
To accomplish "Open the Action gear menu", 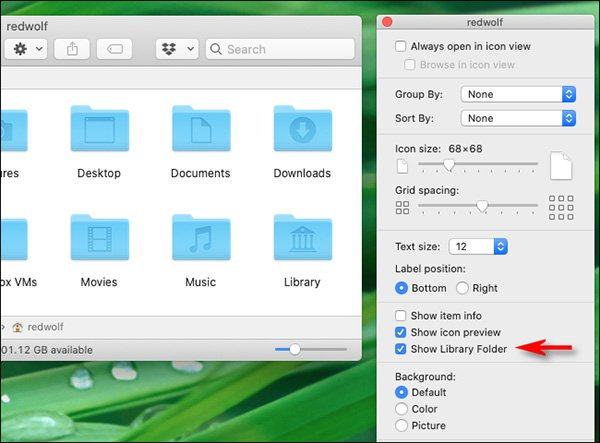I will [x=25, y=48].
